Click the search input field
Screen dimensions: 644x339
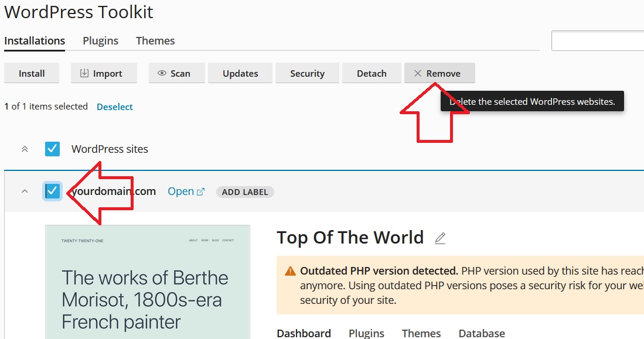click(x=598, y=41)
